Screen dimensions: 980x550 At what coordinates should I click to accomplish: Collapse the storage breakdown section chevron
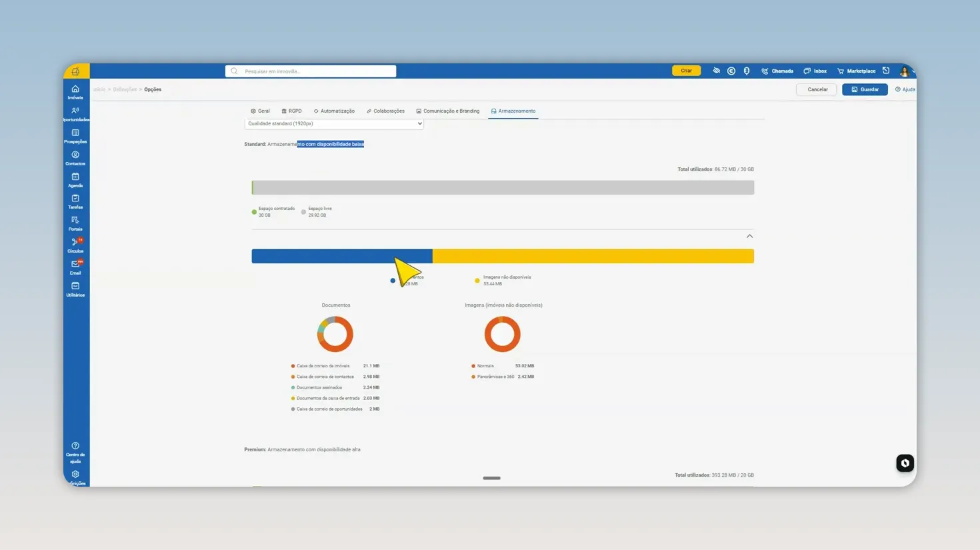click(749, 236)
